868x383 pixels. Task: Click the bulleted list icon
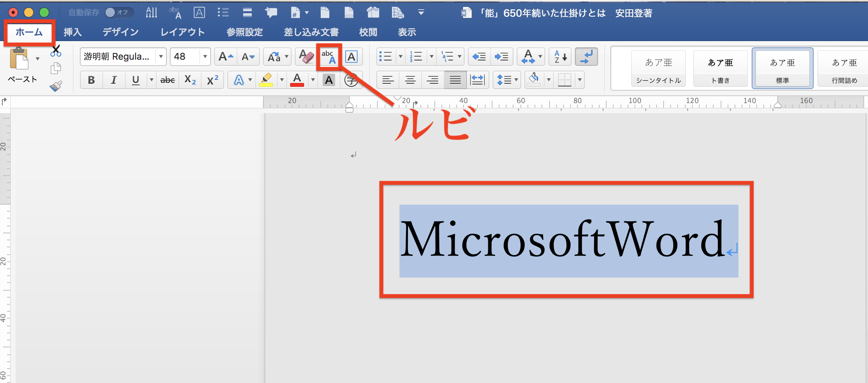click(x=386, y=57)
